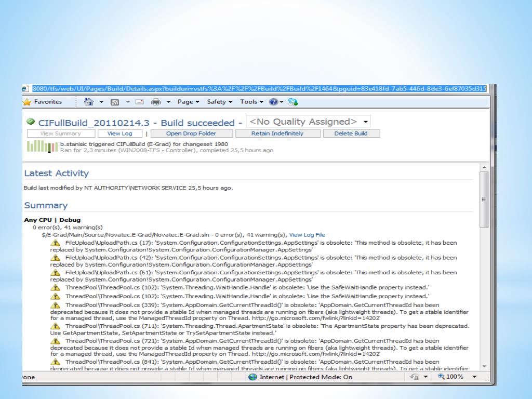Click warning icon for UploadPath.cs (17)
The height and width of the screenshot is (399, 532).
click(x=55, y=243)
